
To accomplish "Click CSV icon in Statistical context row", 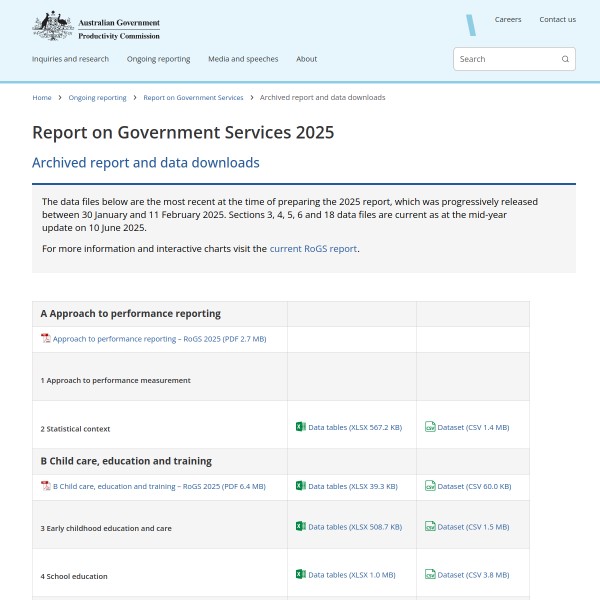I will (430, 427).
